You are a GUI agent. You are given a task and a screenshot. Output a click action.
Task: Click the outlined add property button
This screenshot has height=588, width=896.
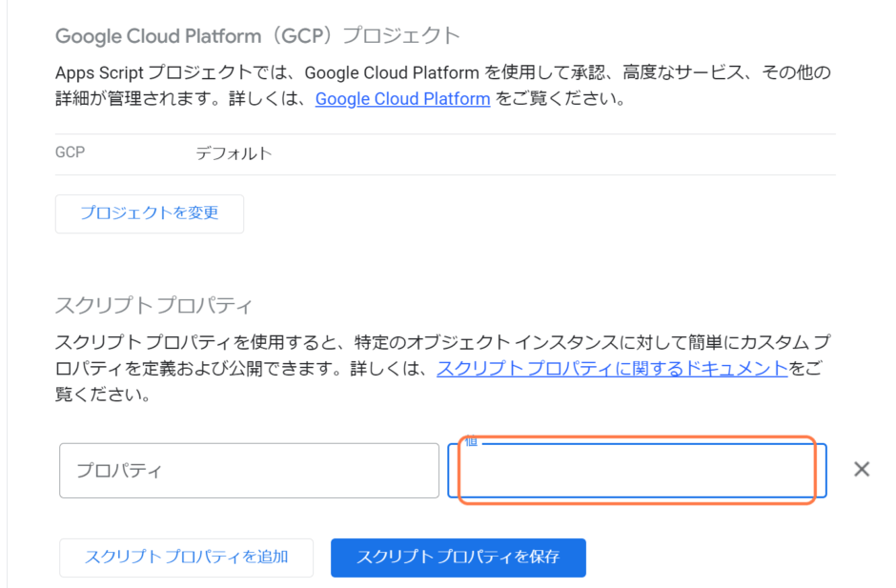186,558
